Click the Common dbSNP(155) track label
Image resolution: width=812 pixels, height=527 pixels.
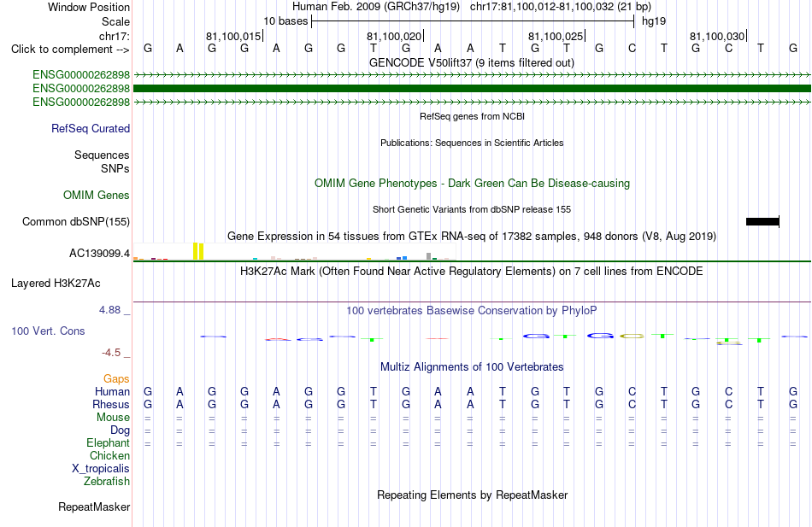[x=75, y=221]
